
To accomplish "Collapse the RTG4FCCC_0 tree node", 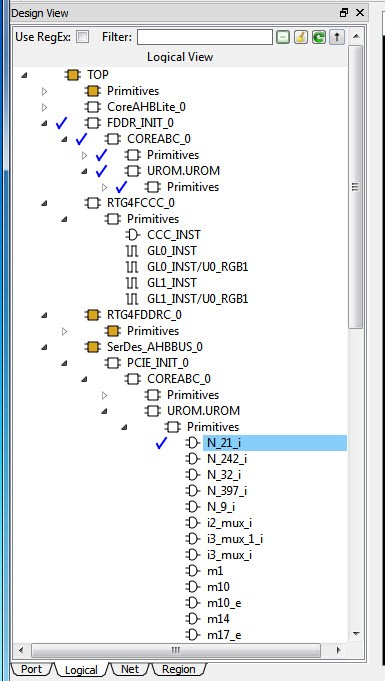I will 44,203.
